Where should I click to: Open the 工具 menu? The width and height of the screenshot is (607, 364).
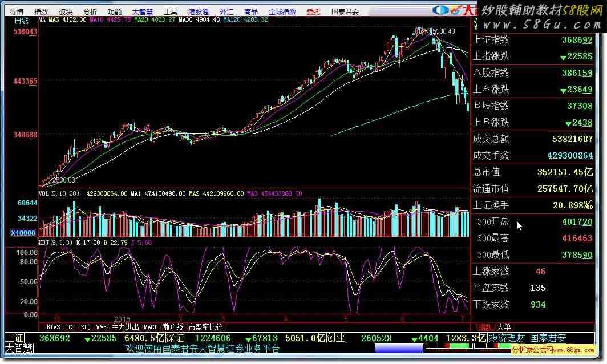pyautogui.click(x=171, y=11)
